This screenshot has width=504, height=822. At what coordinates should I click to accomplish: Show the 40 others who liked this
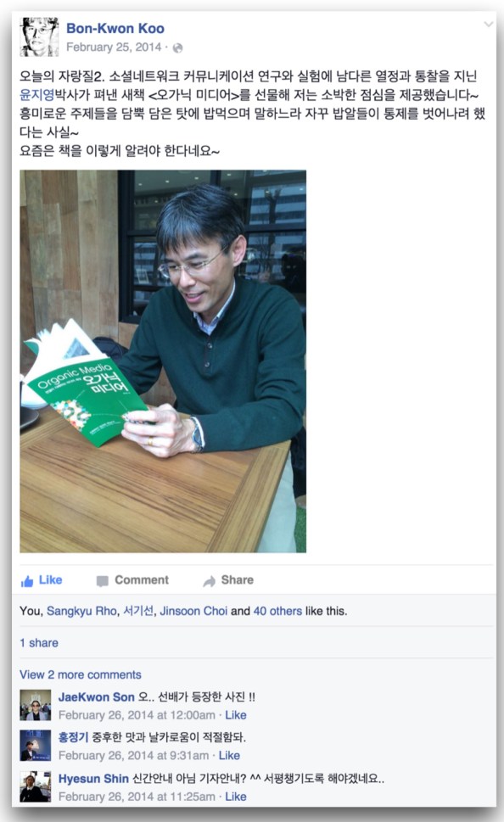[277, 611]
